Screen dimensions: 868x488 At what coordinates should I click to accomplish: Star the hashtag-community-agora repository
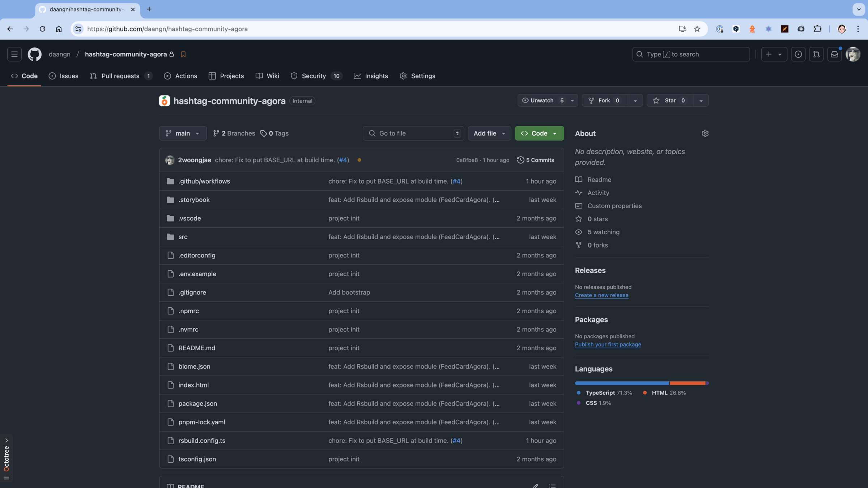[670, 100]
